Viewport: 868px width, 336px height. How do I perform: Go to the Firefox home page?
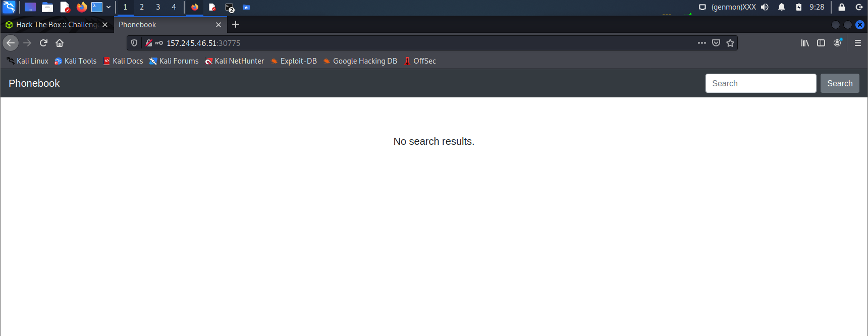pyautogui.click(x=60, y=43)
